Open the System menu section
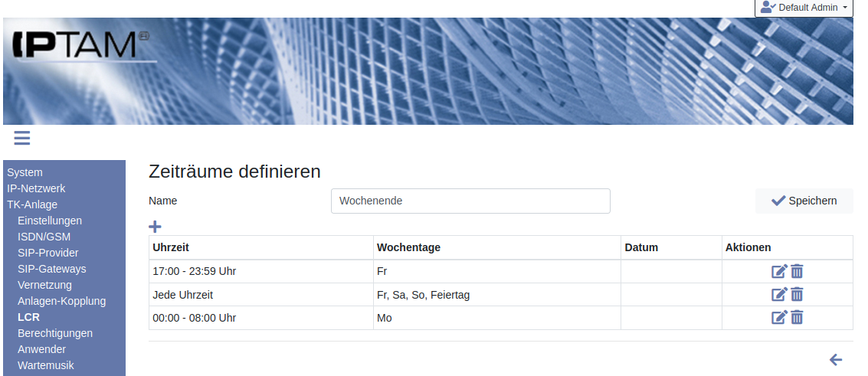The image size is (868, 376). (25, 172)
